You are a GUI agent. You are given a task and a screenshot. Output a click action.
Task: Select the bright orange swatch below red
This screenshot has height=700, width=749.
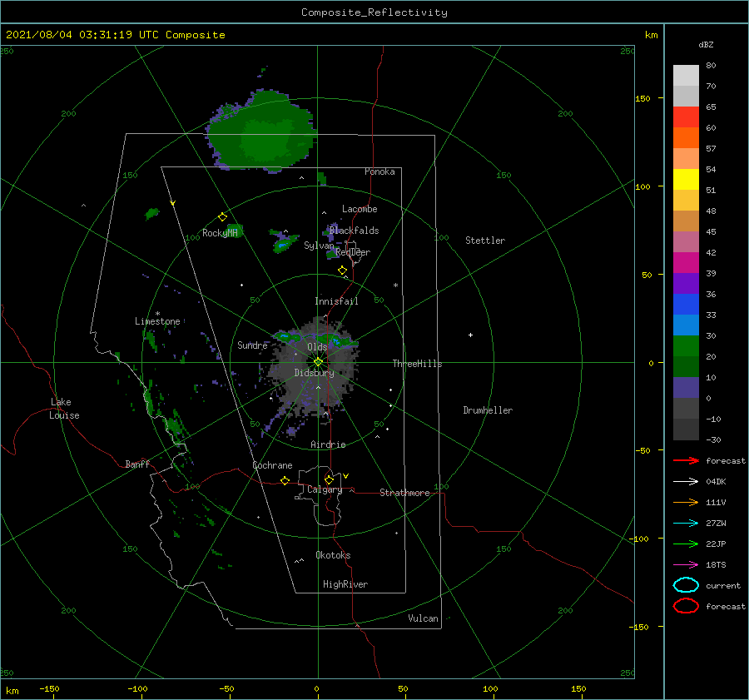click(686, 138)
